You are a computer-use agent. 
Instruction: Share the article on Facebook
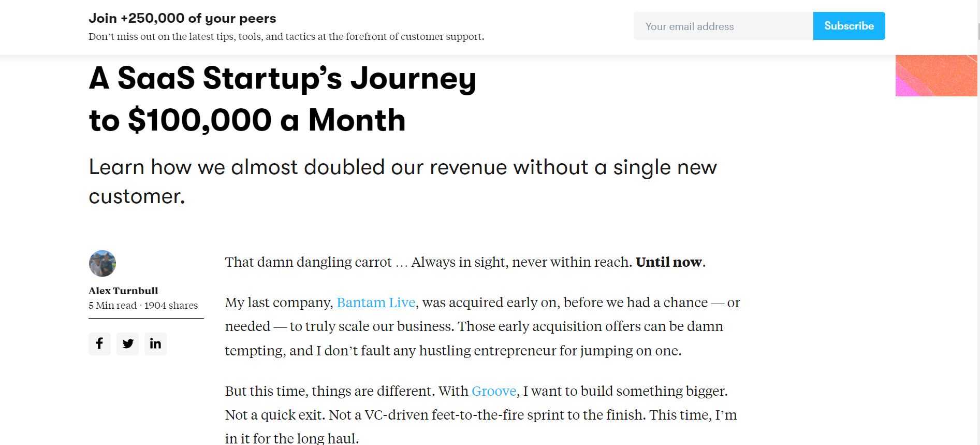point(99,343)
